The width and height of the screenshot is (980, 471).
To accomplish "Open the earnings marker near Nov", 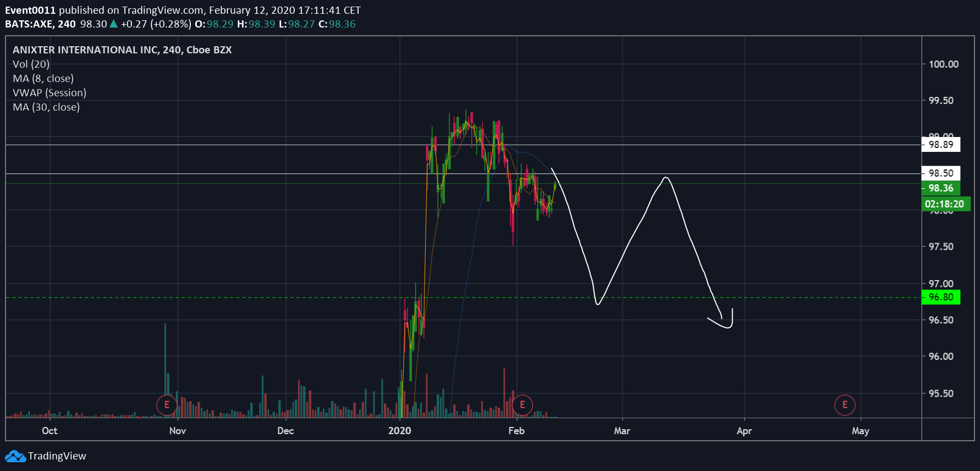I will (167, 405).
